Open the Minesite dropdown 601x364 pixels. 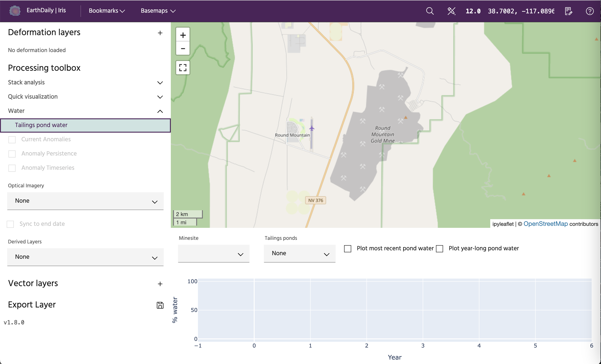coord(214,254)
